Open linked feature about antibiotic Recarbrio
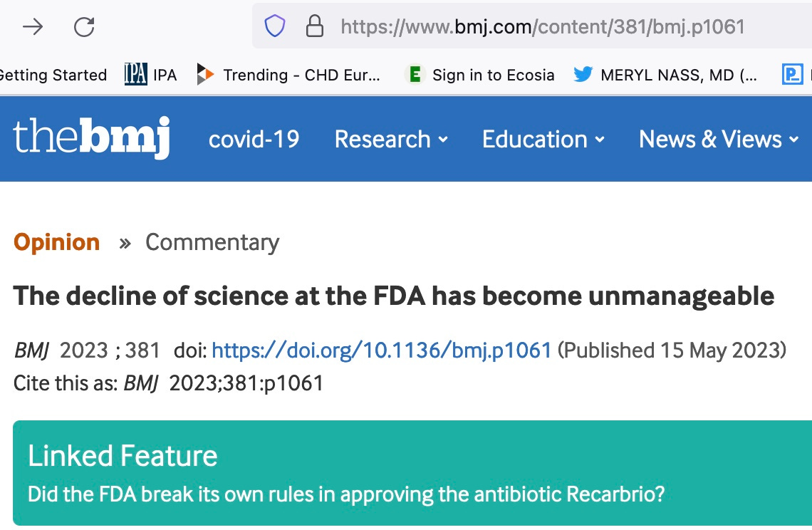This screenshot has height=530, width=812. point(345,494)
